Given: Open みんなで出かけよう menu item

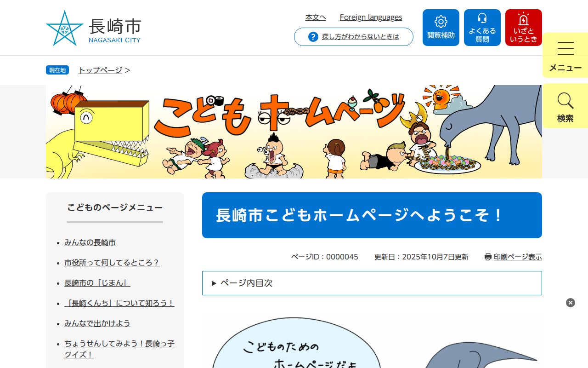Looking at the screenshot, I should point(97,323).
